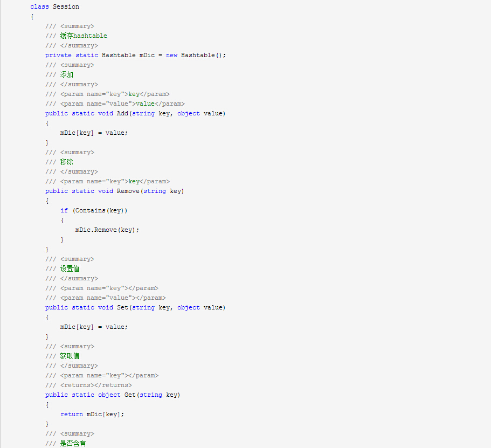491x448 pixels.
Task: Click the '获取值' summary comment
Action: (70, 356)
